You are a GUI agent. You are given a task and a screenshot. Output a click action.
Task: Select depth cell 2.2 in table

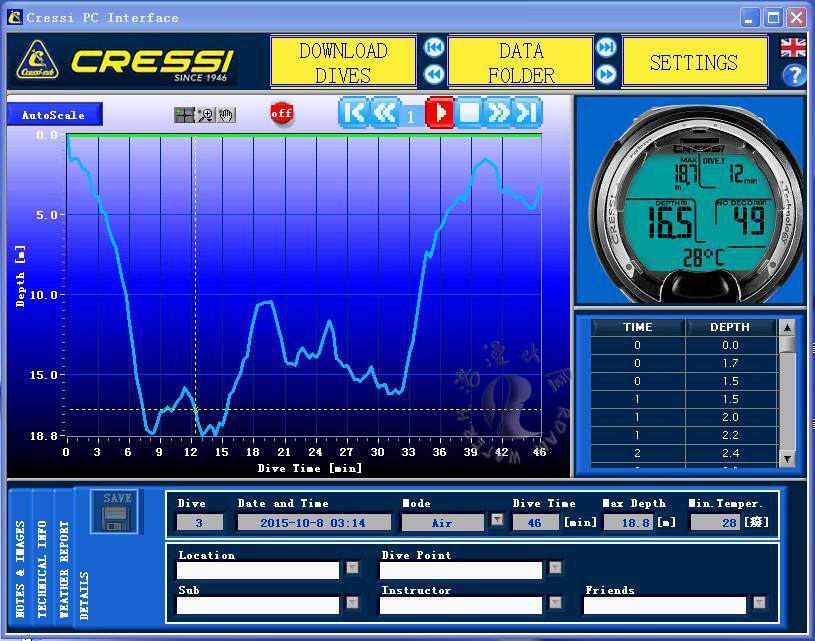pyautogui.click(x=730, y=435)
